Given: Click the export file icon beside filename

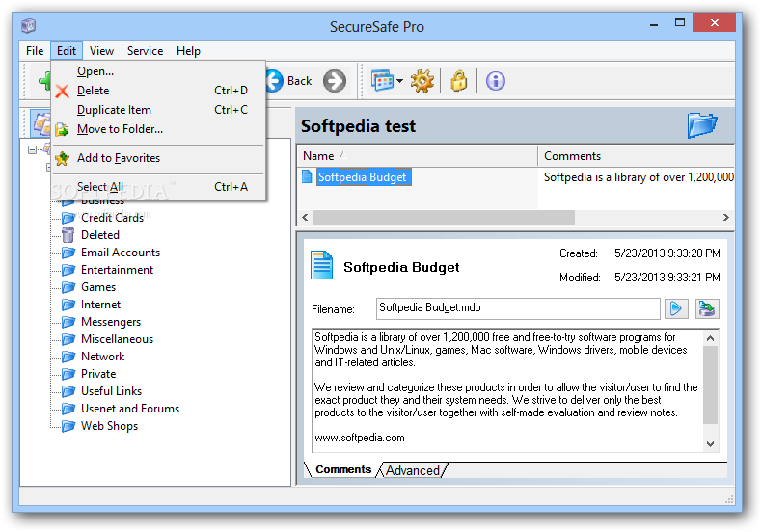Looking at the screenshot, I should coord(707,308).
